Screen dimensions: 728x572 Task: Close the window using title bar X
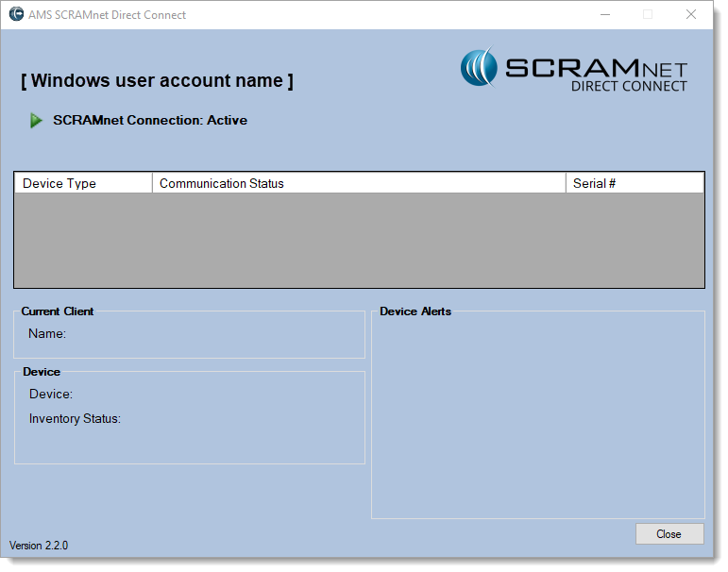click(x=690, y=14)
